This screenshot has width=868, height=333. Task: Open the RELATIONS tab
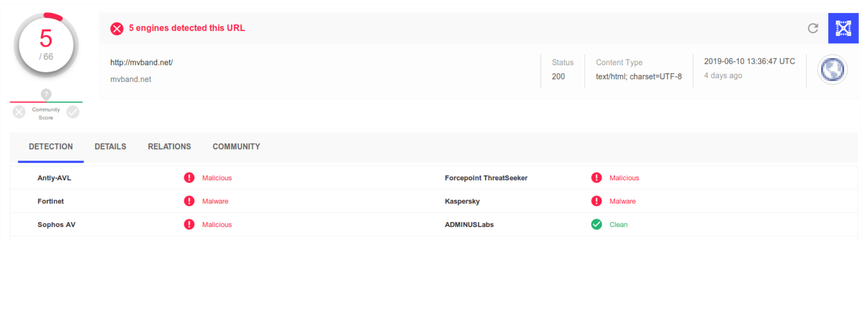point(169,147)
